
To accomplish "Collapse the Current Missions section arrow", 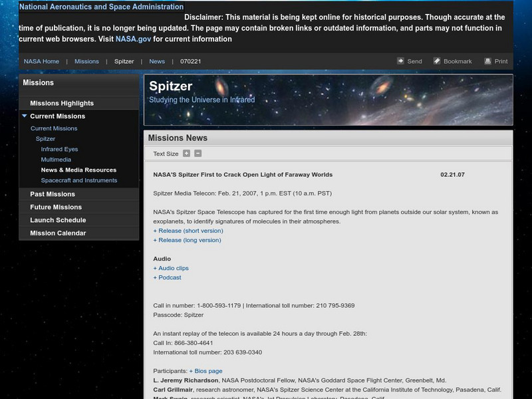I will point(25,116).
